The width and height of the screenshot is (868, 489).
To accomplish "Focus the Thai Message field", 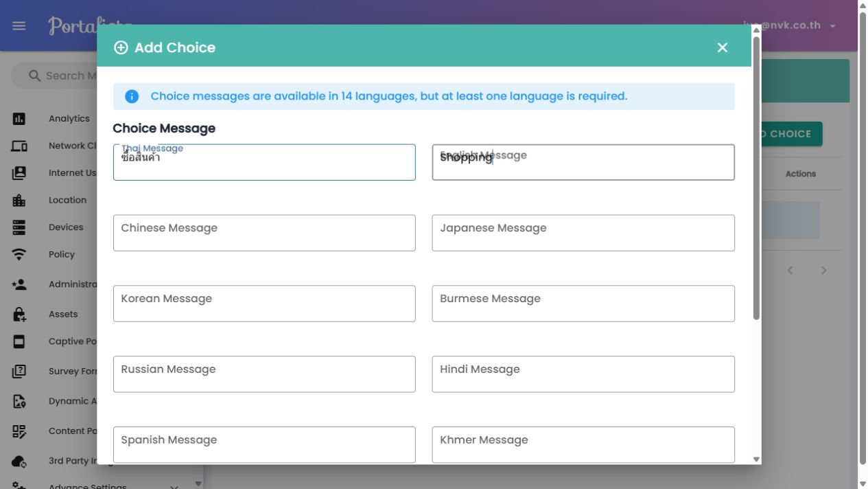I will 264,162.
